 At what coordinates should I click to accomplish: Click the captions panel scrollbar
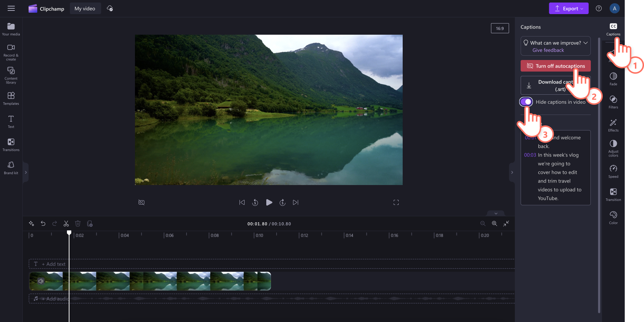coord(599,175)
